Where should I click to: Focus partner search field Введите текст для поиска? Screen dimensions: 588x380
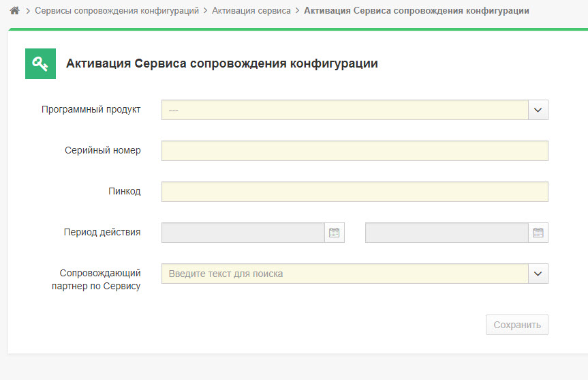345,274
